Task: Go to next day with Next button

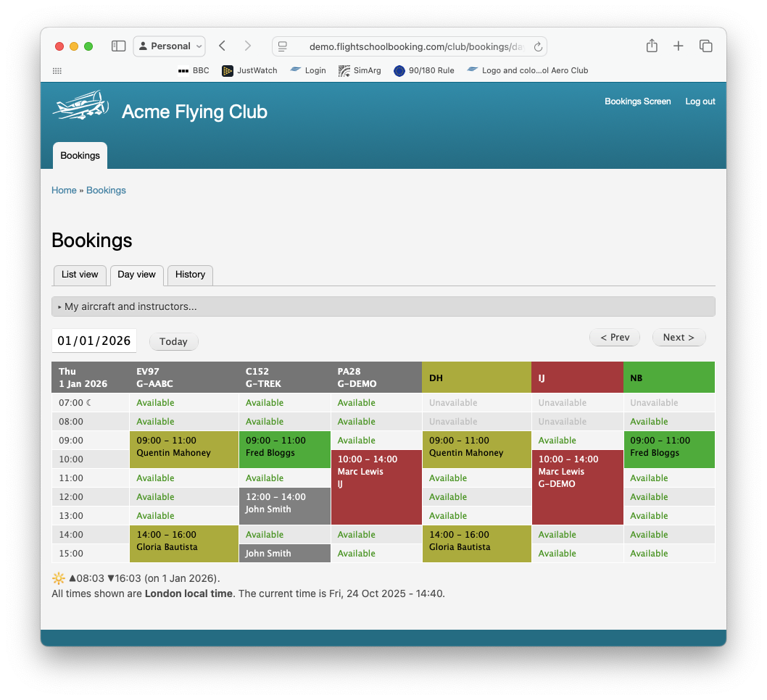Action: point(679,338)
